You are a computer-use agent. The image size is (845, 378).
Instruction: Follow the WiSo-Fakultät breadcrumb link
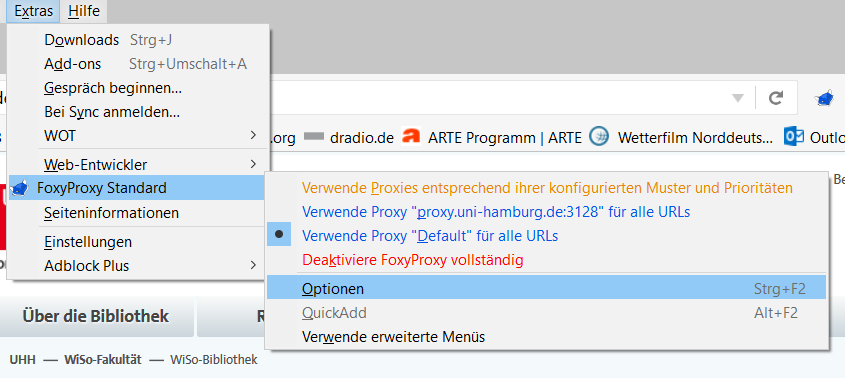(x=103, y=360)
